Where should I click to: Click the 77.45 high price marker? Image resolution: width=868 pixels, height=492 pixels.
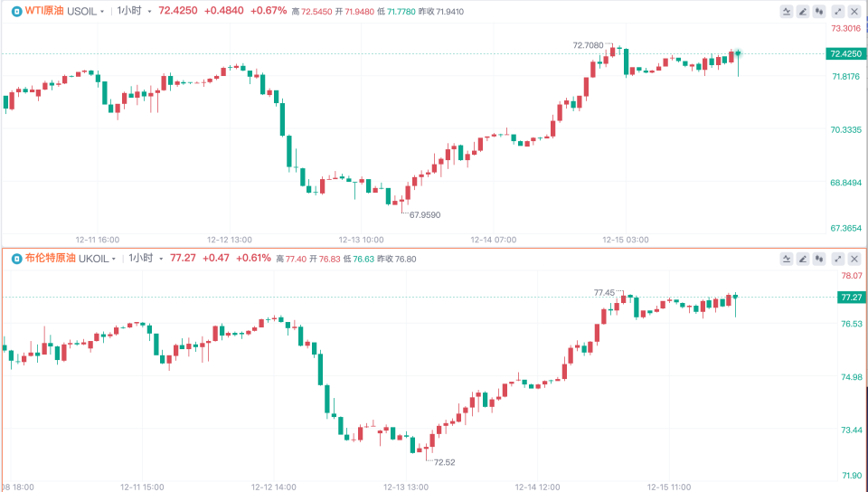(604, 292)
